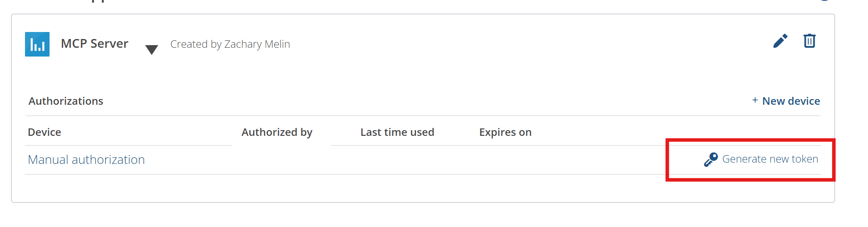
Task: Generate new token for Manual authorization
Action: pyautogui.click(x=770, y=159)
